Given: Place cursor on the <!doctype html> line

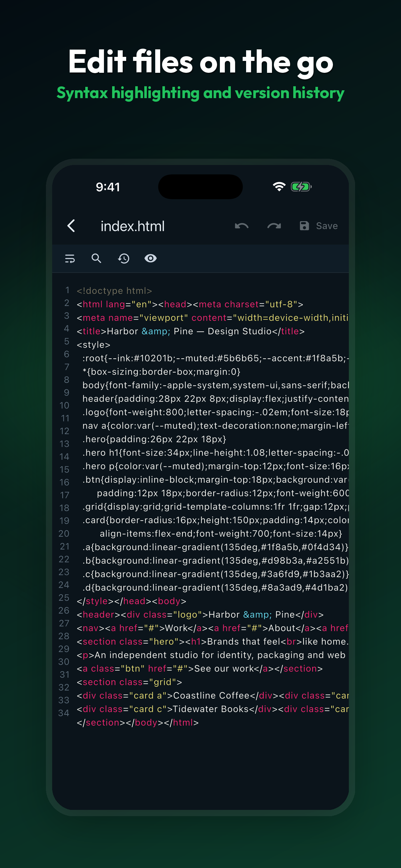Looking at the screenshot, I should click(x=115, y=291).
